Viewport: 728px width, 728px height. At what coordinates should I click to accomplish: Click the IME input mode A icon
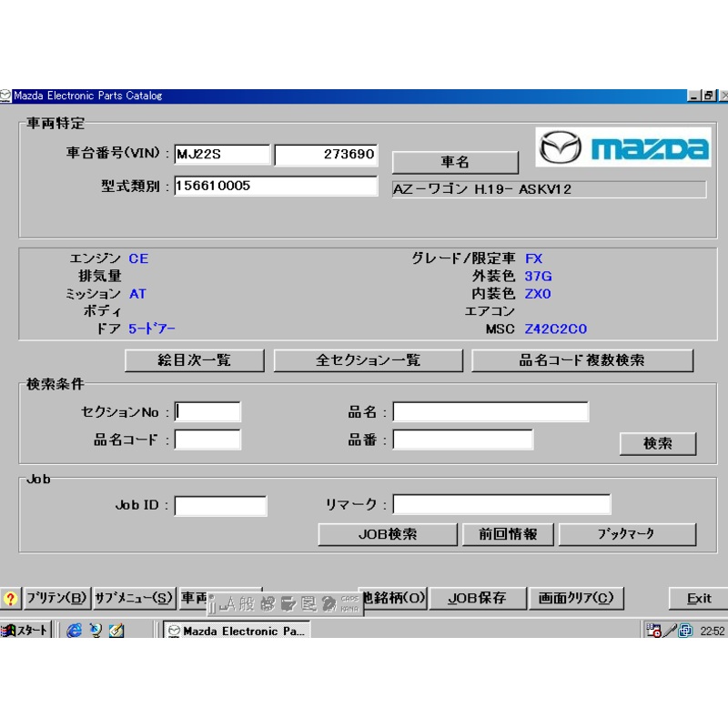[227, 603]
